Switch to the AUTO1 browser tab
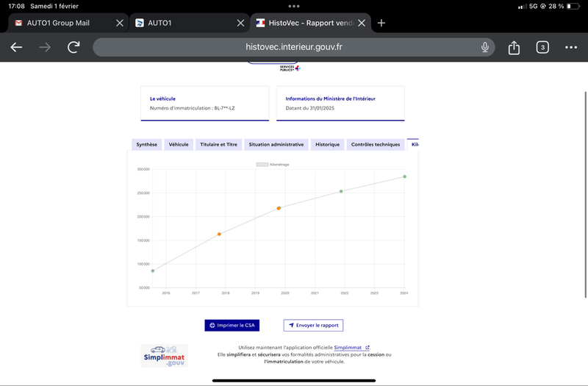Image resolution: width=588 pixels, height=386 pixels. coord(190,23)
